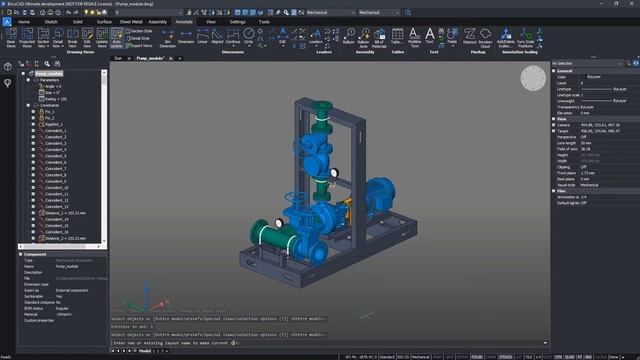This screenshot has height=360, width=640.
Task: Open the Section Style option
Action: [x=139, y=31]
